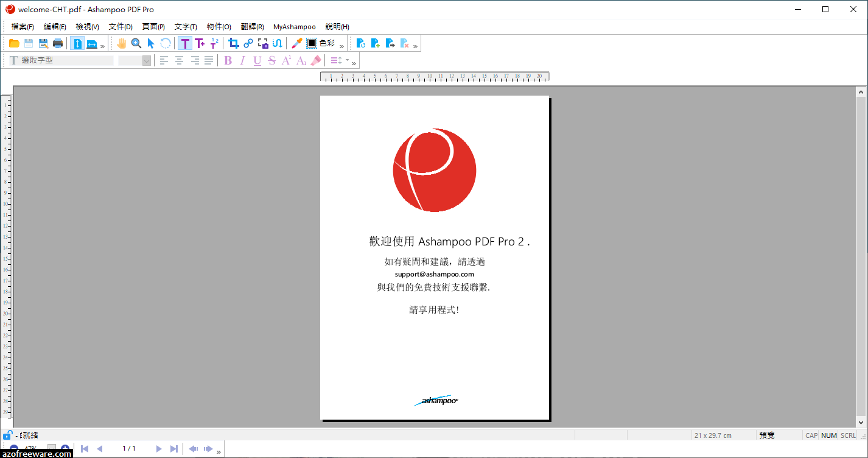The image size is (868, 458).
Task: Open the font selection combo box
Action: tap(61, 60)
